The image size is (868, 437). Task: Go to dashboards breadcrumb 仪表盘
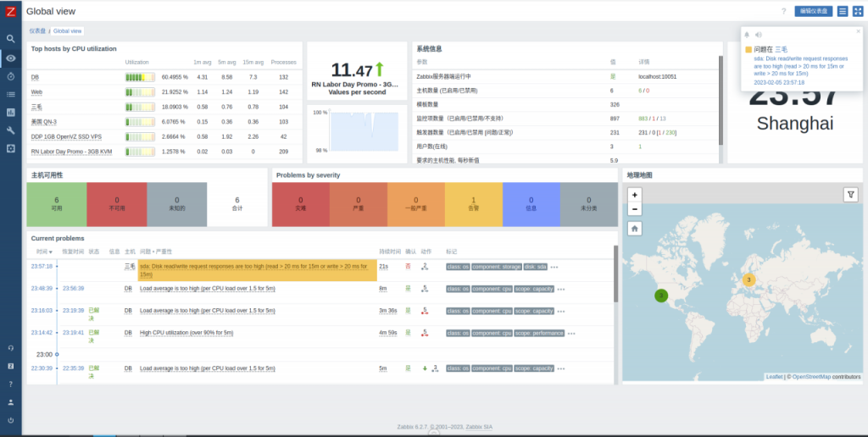(x=37, y=31)
